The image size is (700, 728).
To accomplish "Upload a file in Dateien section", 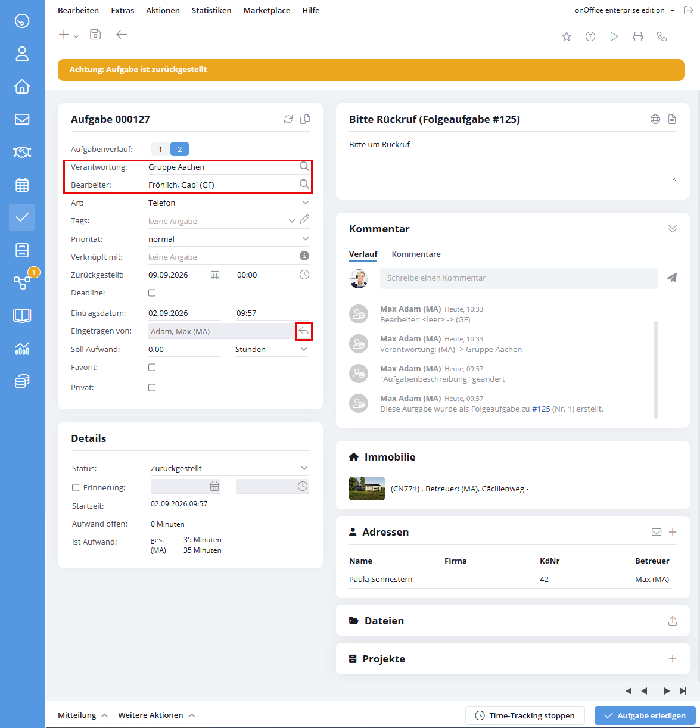I will (x=673, y=621).
